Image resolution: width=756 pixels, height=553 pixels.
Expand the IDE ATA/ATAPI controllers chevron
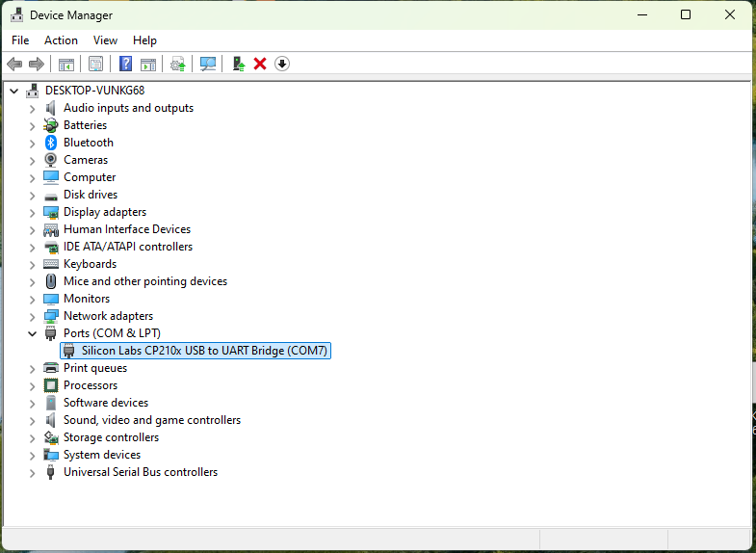(33, 248)
